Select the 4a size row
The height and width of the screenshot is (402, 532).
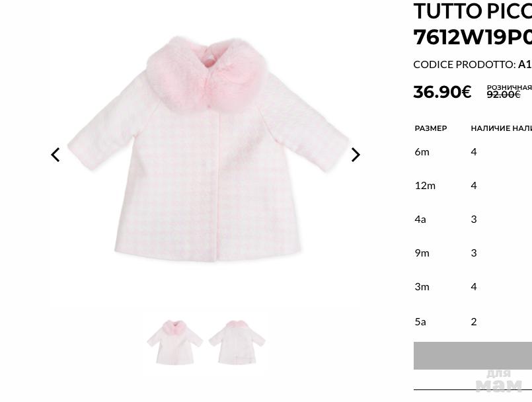(x=420, y=219)
